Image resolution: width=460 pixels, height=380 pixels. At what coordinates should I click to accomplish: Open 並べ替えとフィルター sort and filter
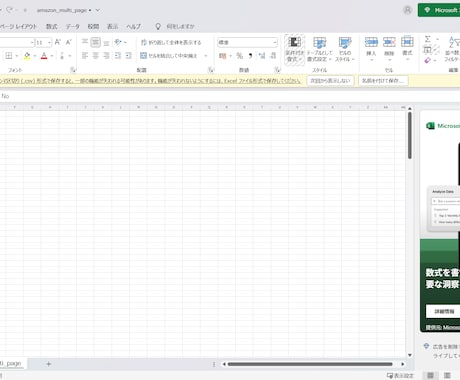(453, 50)
